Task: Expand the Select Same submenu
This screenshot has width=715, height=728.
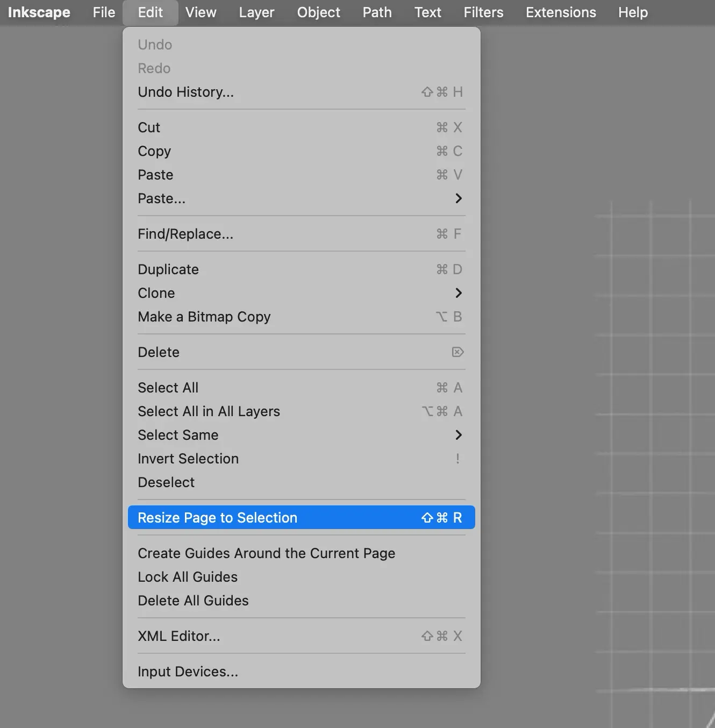Action: pos(178,435)
